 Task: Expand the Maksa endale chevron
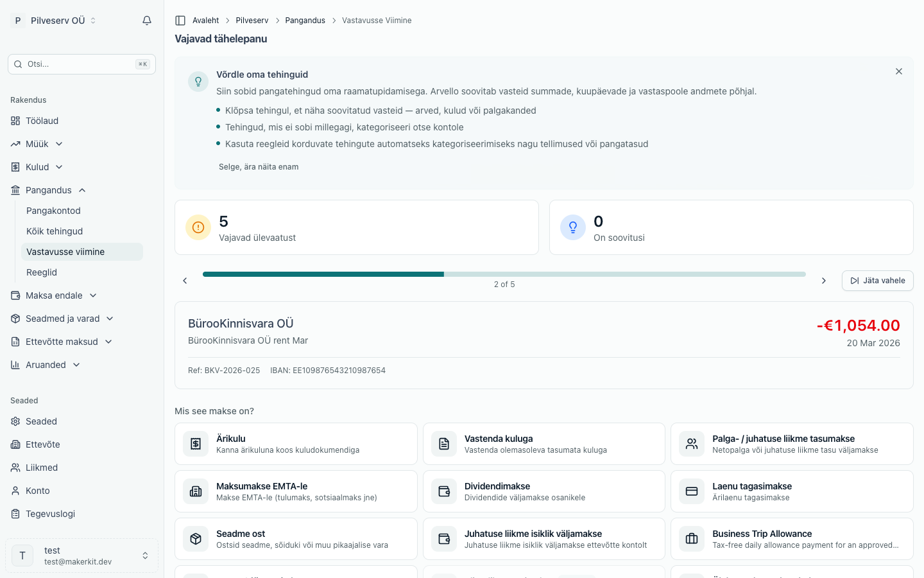(93, 295)
